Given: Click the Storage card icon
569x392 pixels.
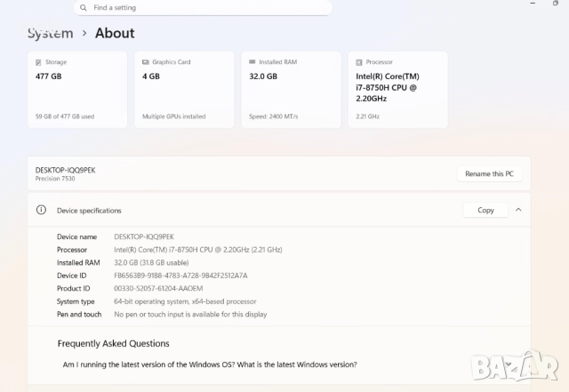Looking at the screenshot, I should (x=37, y=62).
